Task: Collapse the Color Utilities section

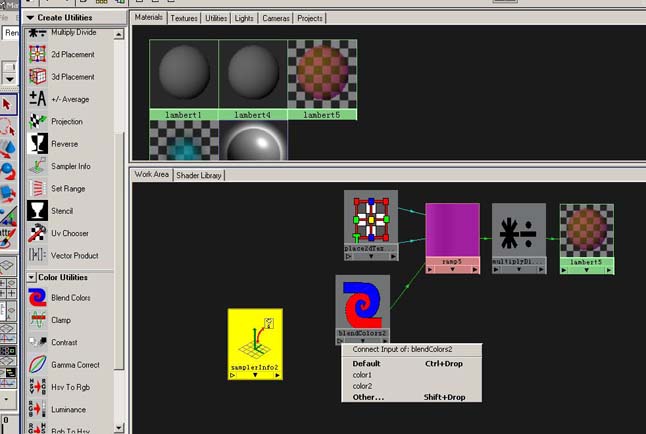Action: click(x=31, y=277)
